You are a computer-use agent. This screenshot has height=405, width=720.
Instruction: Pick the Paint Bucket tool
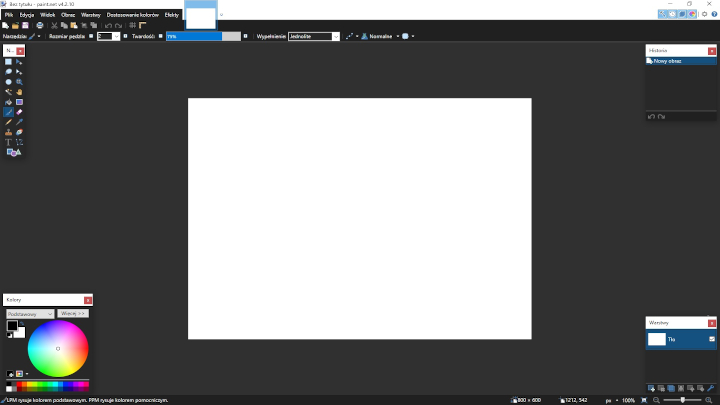click(8, 102)
